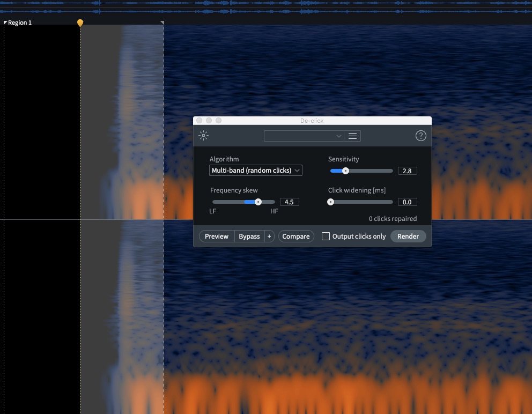Click the Click widening slider handle
The height and width of the screenshot is (414, 532).
click(x=330, y=202)
